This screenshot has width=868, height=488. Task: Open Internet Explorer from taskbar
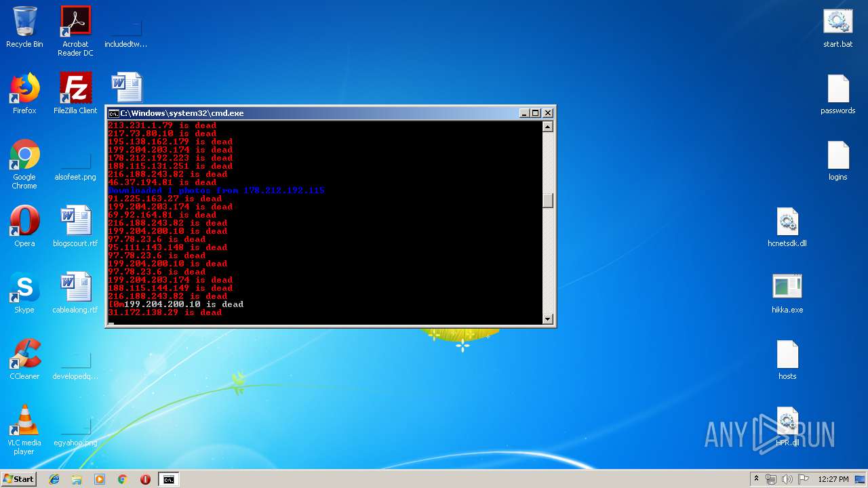pos(54,479)
